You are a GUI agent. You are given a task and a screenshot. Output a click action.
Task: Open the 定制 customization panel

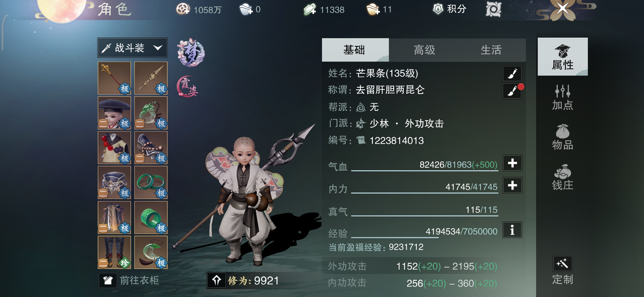click(563, 270)
